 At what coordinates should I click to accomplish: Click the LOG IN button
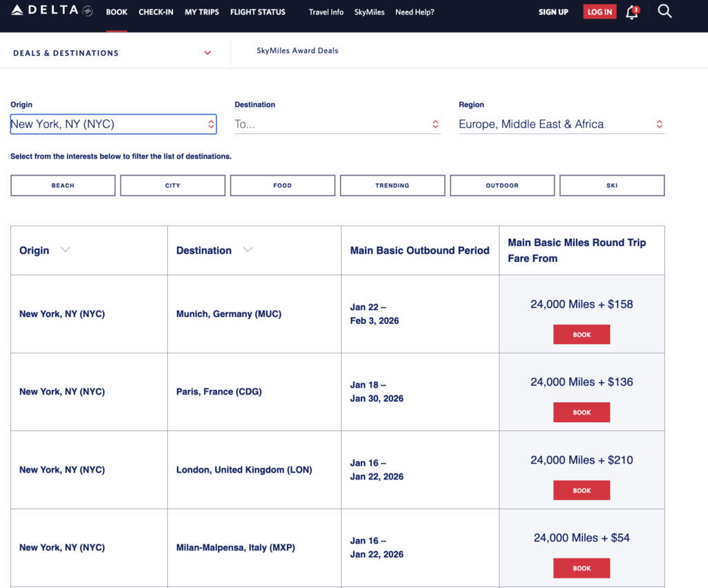[x=599, y=11]
